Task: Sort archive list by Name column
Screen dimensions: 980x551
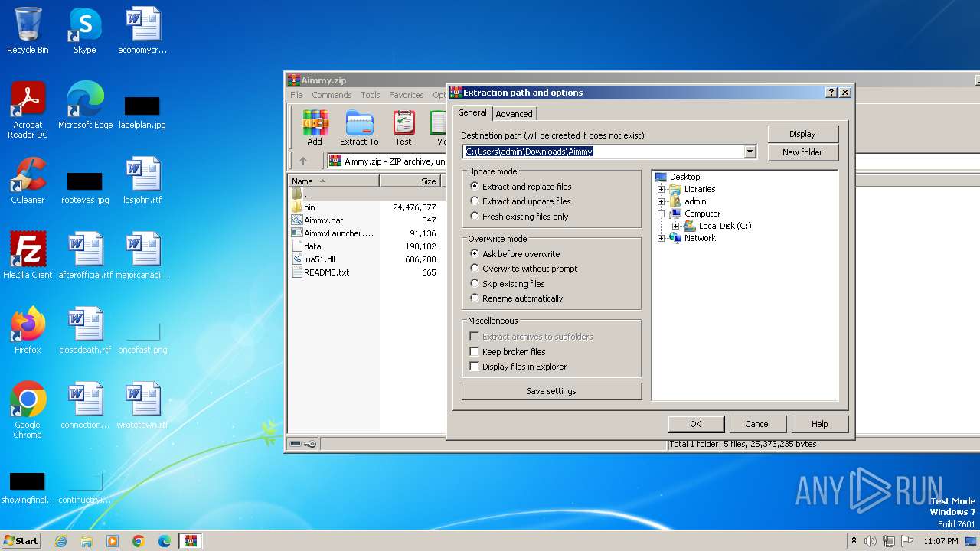Action: click(333, 181)
